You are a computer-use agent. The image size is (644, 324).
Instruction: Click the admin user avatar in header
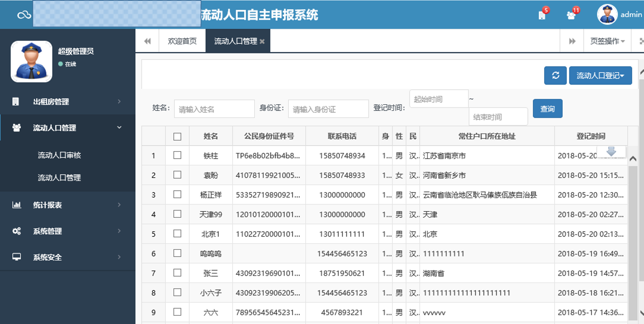pyautogui.click(x=607, y=14)
